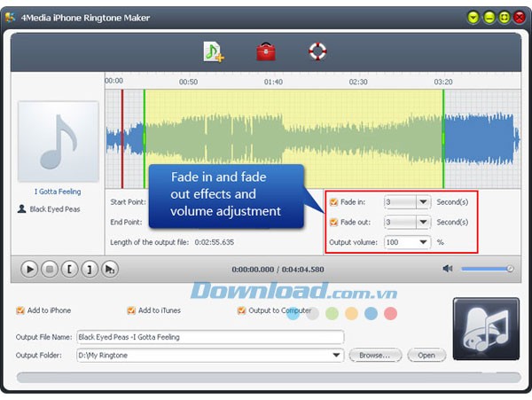Uncheck Output to Computer
The width and height of the screenshot is (532, 400).
241,310
